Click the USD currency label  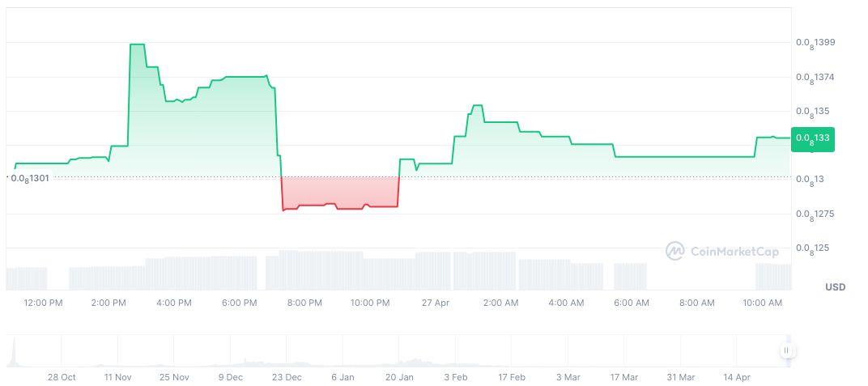tap(835, 287)
